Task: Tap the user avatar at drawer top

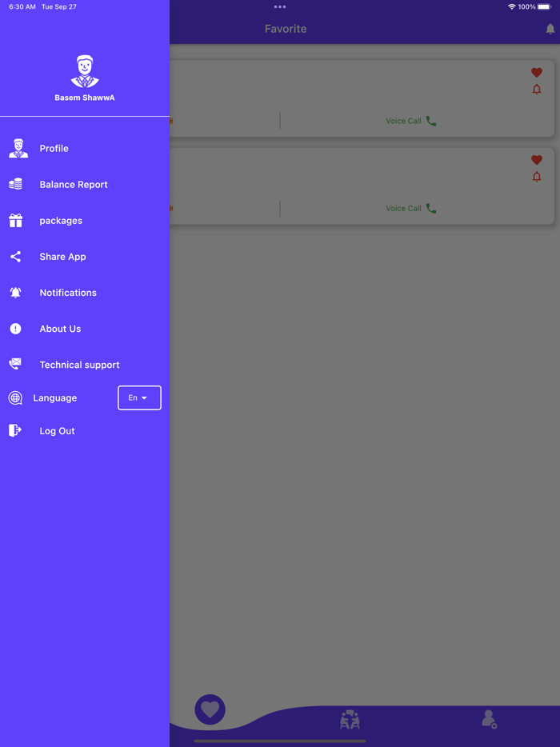Action: pyautogui.click(x=85, y=71)
